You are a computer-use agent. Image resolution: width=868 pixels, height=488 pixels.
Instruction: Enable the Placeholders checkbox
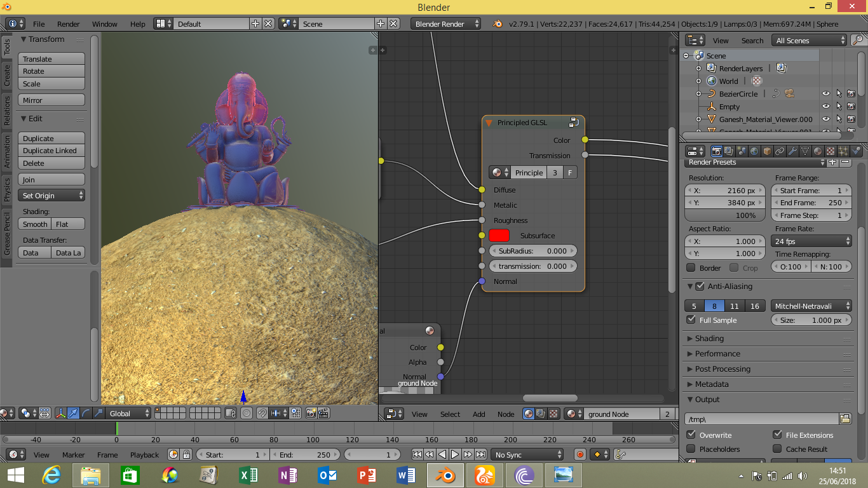(x=691, y=449)
